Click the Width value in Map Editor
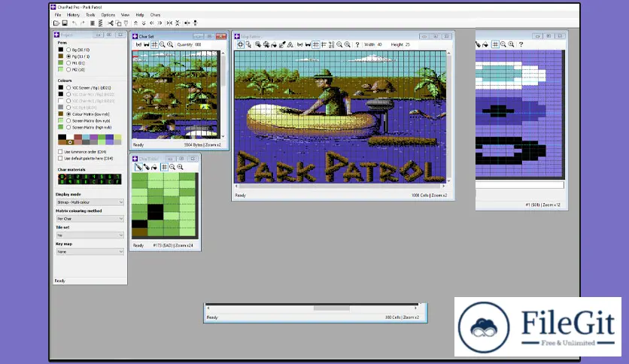Viewport: 629px width, 364px height. point(379,44)
